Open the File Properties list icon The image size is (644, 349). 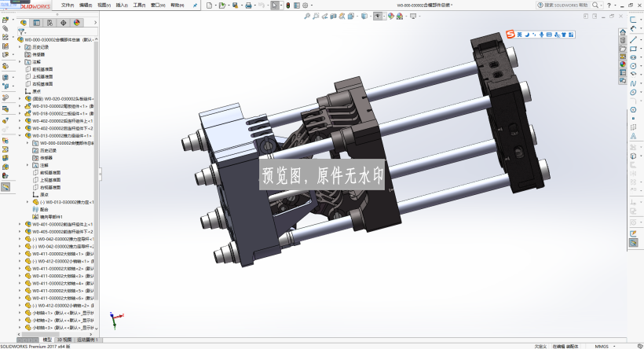[297, 6]
